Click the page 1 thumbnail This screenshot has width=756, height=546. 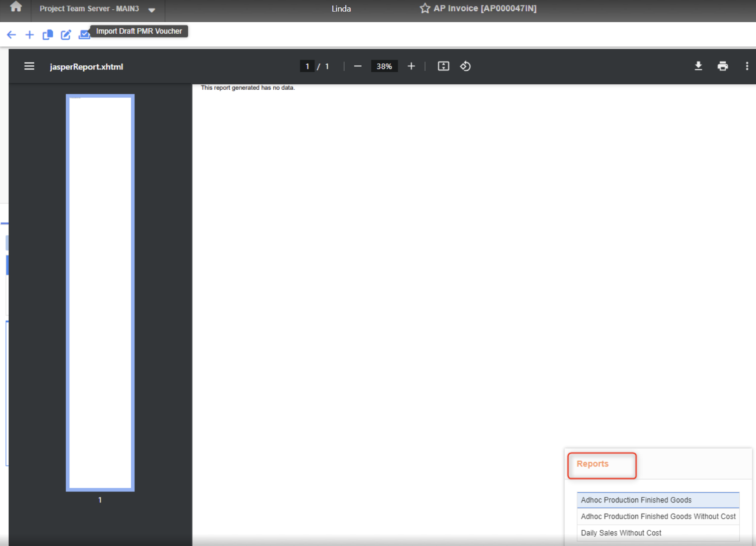[100, 292]
